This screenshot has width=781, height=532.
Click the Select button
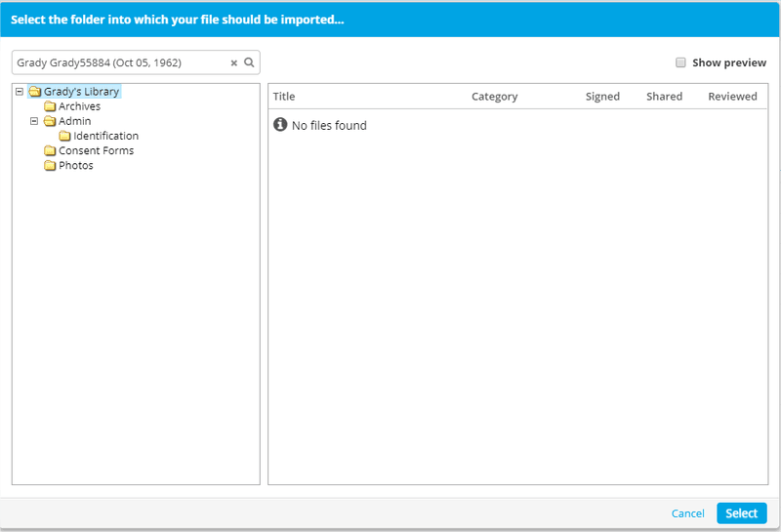point(742,513)
